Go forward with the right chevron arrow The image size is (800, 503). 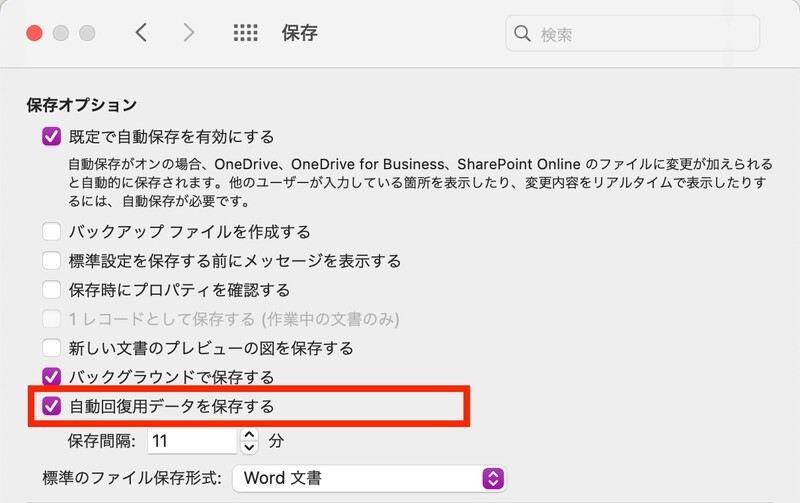pyautogui.click(x=189, y=33)
